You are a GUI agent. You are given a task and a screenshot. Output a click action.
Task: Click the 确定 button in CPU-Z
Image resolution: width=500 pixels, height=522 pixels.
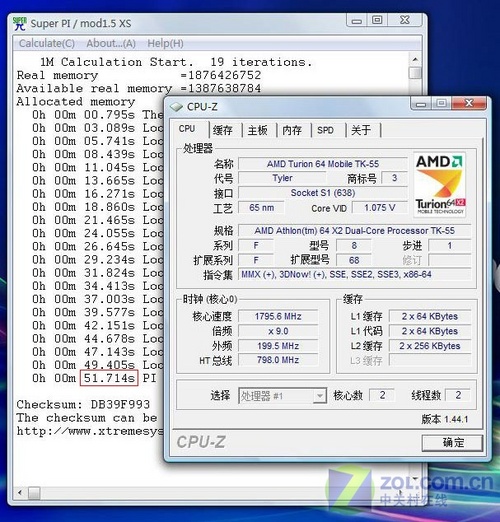[x=452, y=443]
